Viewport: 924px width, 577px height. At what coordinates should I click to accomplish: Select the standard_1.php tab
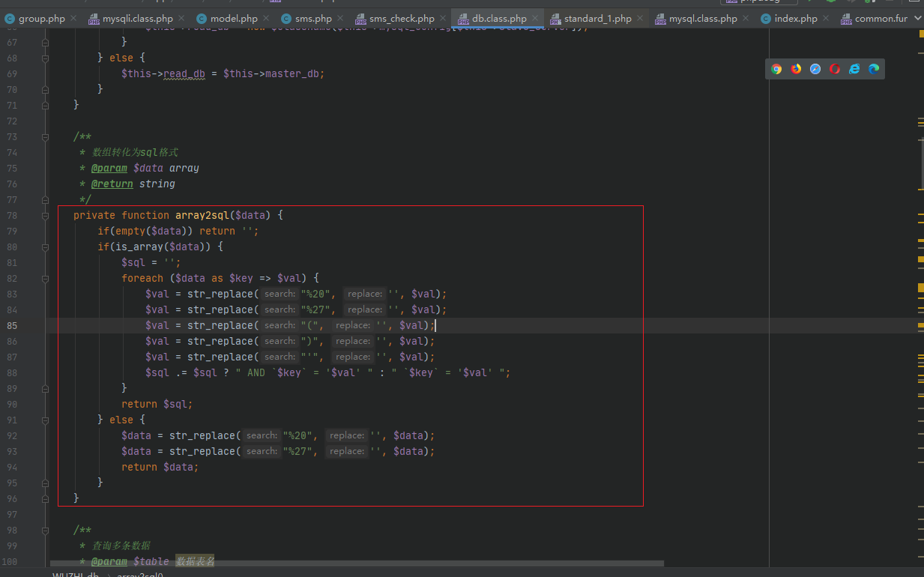pyautogui.click(x=597, y=19)
